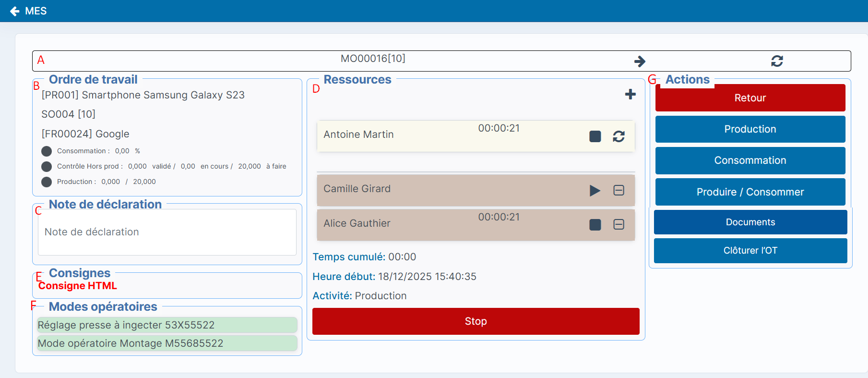This screenshot has height=378, width=868.
Task: Open the Production action
Action: click(x=750, y=129)
